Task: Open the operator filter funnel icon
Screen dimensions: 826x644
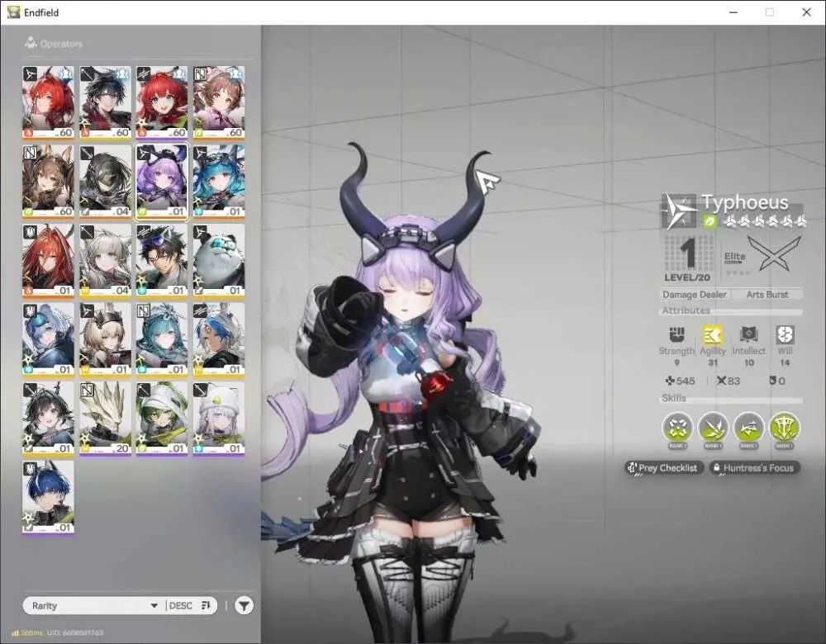Action: point(244,605)
